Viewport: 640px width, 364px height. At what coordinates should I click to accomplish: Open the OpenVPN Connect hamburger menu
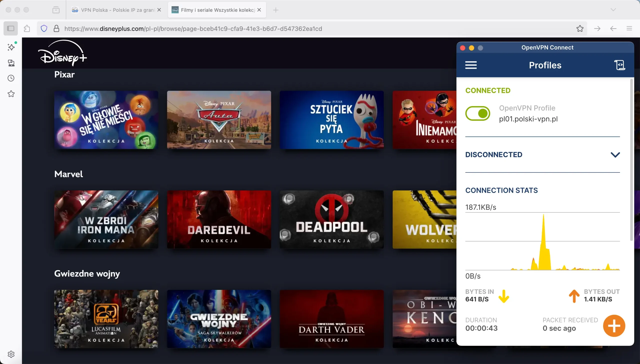click(x=471, y=65)
